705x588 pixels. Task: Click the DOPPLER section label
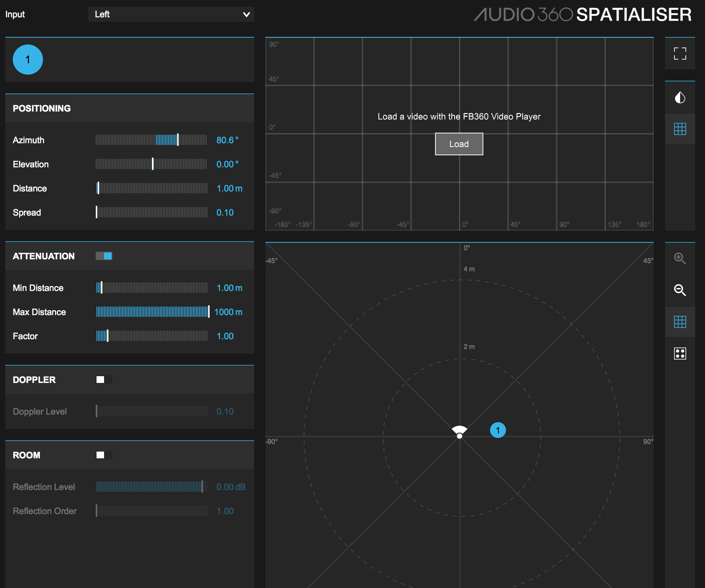34,380
